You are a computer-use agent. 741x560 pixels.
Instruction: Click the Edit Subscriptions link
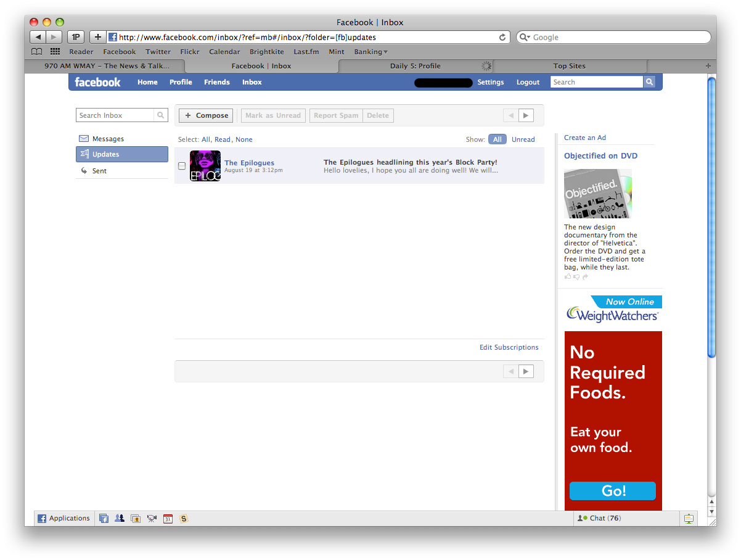pos(509,347)
